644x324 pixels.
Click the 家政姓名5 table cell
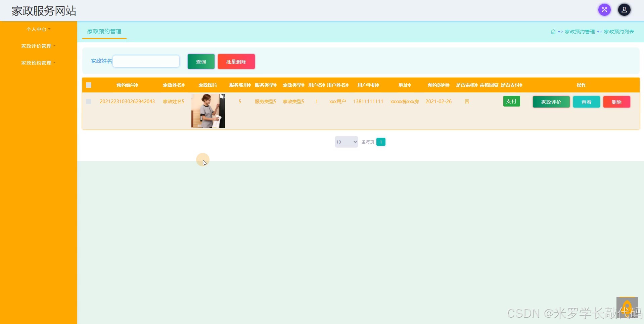pyautogui.click(x=174, y=102)
